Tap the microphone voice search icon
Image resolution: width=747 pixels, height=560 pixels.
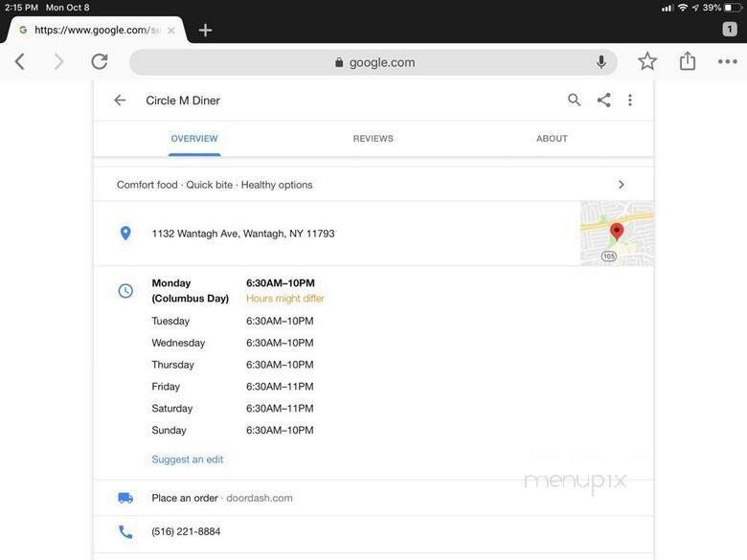pos(601,62)
